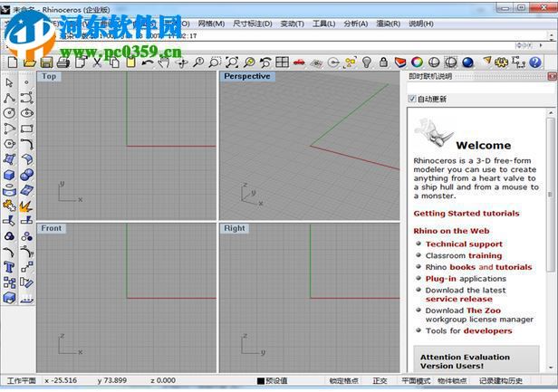This screenshot has height=392, width=558.
Task: Click the puzzle piece join icon
Action: tap(9, 206)
